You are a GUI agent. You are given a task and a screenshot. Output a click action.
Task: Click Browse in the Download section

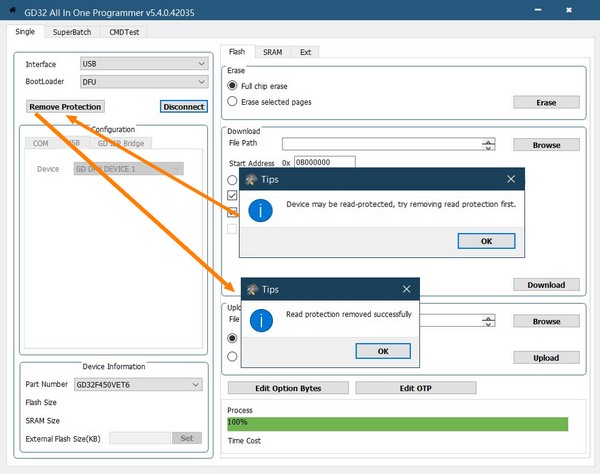click(546, 145)
